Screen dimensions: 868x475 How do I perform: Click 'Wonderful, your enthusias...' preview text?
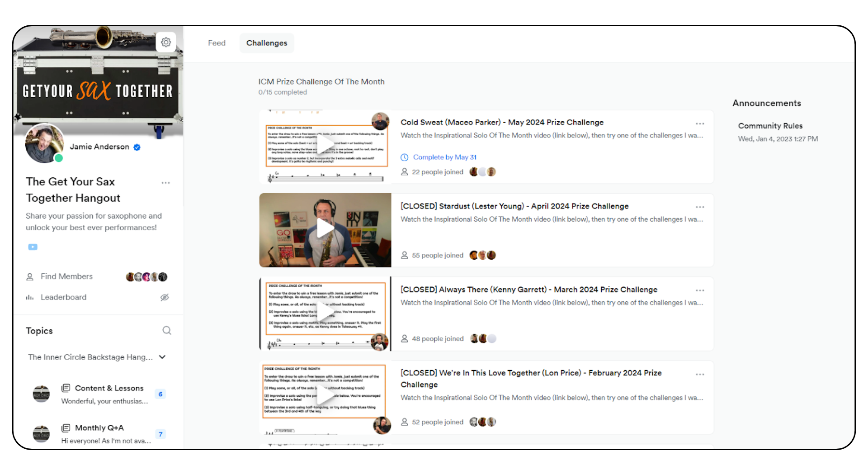tap(104, 401)
